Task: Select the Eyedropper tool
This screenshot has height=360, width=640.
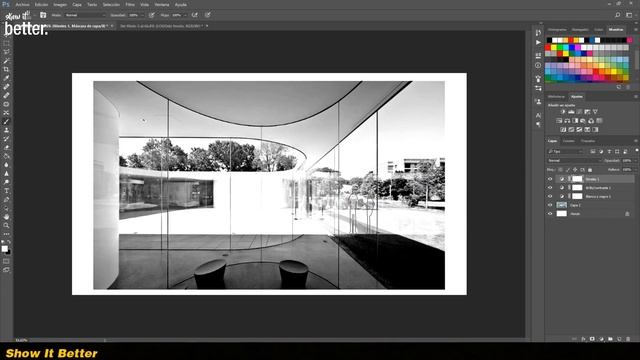Action: coord(6,78)
